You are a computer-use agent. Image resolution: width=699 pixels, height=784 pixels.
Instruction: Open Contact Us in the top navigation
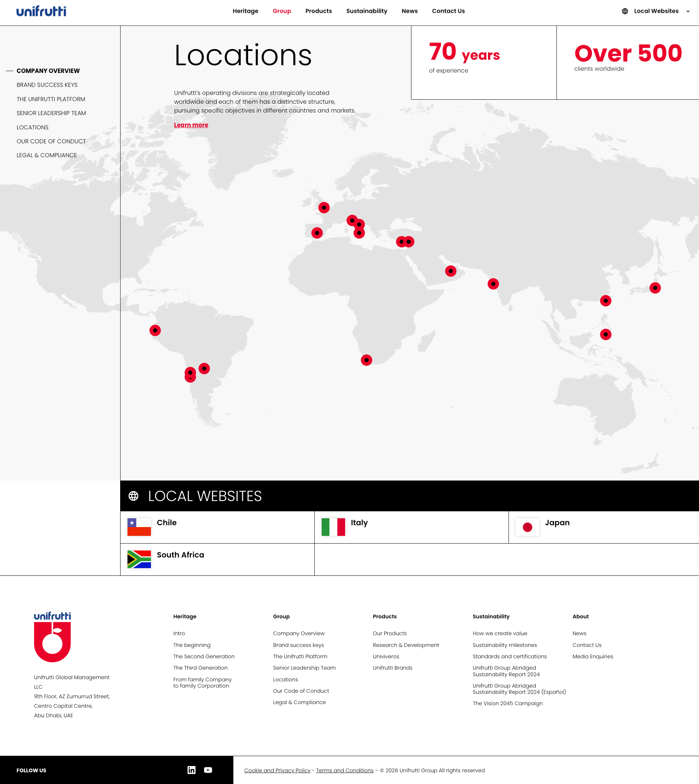pos(448,11)
